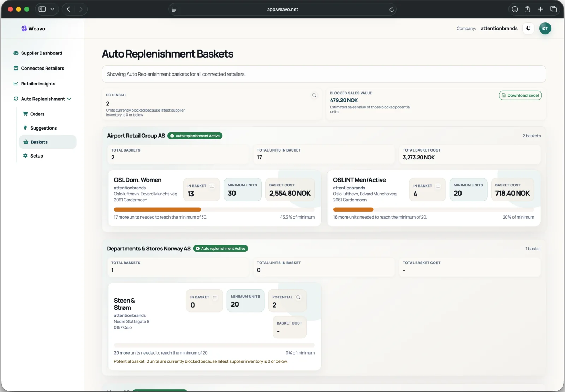Click the 2,554.80 NOK basket cost

pos(290,194)
